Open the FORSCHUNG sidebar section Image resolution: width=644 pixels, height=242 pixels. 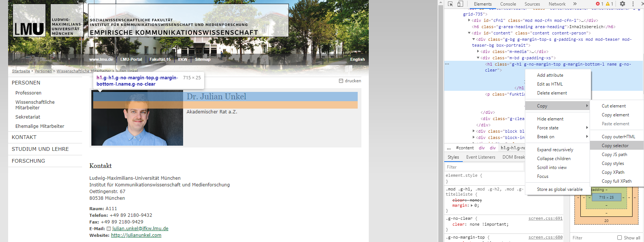click(x=28, y=161)
